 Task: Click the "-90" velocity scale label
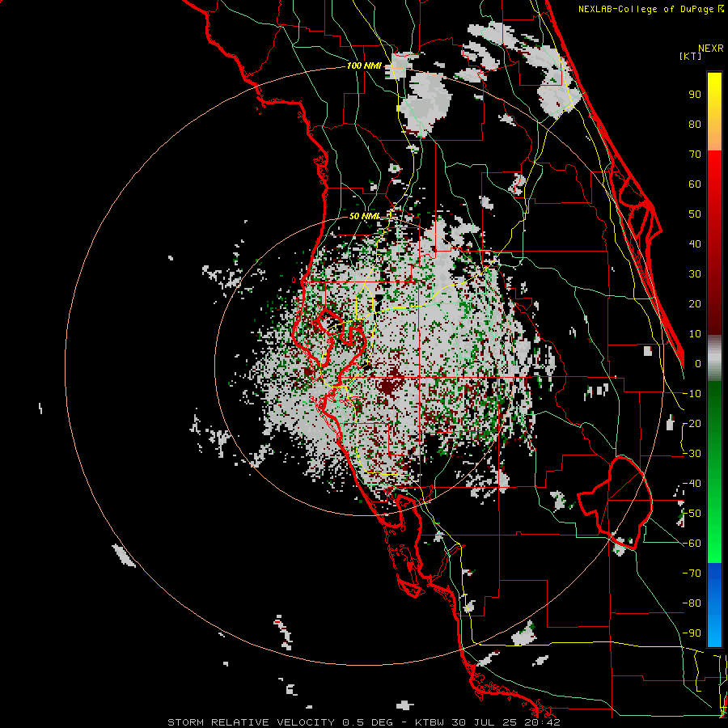point(692,633)
